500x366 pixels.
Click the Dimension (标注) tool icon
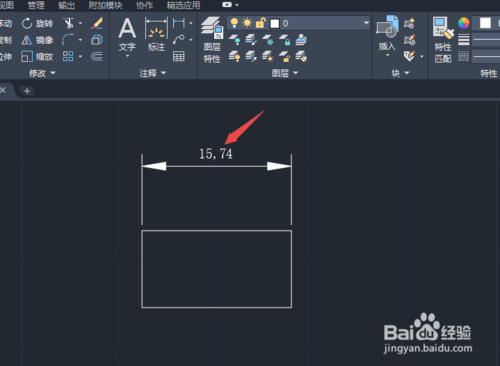[x=156, y=29]
